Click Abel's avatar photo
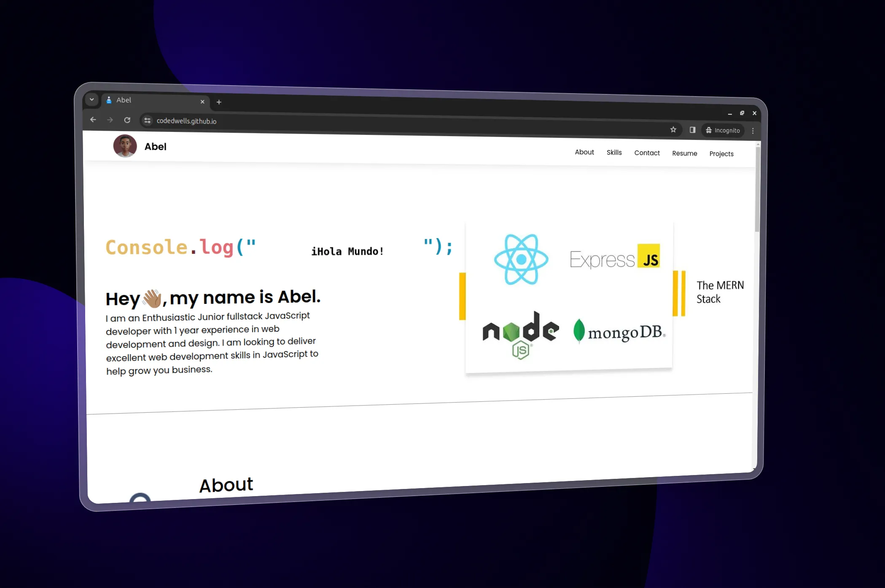 click(125, 146)
